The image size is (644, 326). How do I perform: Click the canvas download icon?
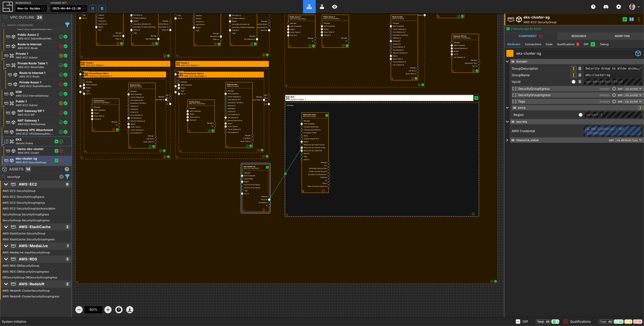click(x=130, y=310)
